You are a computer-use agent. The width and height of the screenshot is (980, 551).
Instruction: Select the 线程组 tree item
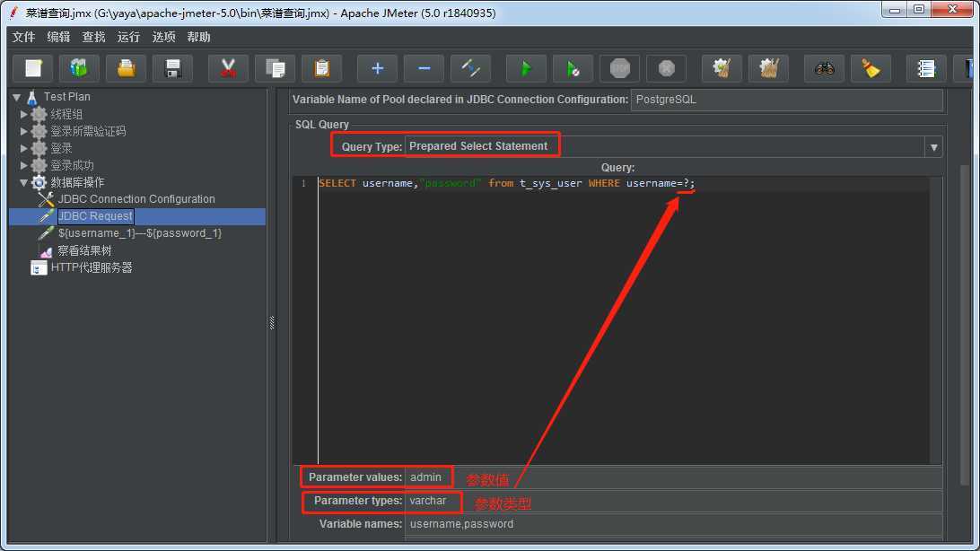[66, 114]
